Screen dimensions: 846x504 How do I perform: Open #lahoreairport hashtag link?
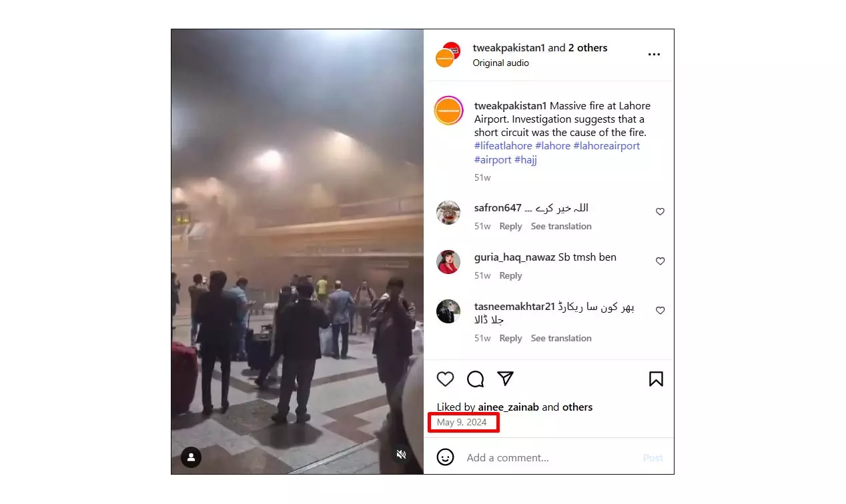pos(606,146)
